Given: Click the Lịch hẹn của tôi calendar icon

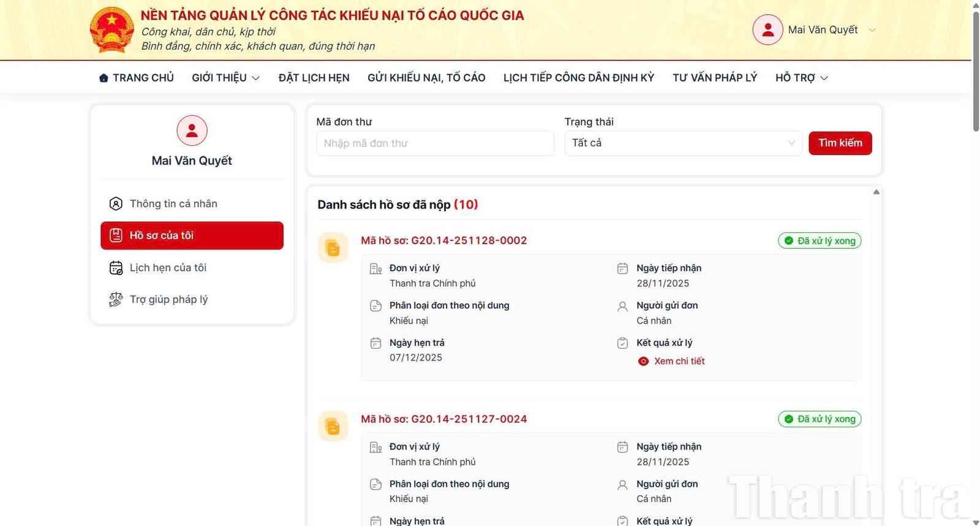Looking at the screenshot, I should [116, 268].
